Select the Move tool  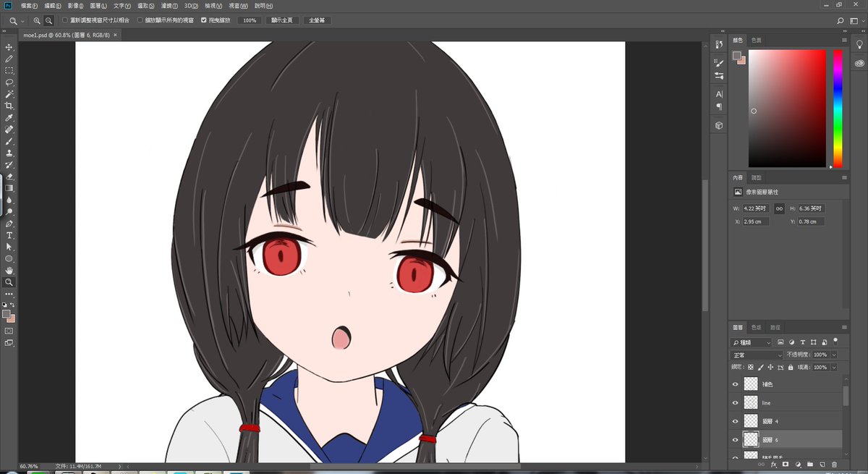pyautogui.click(x=9, y=47)
